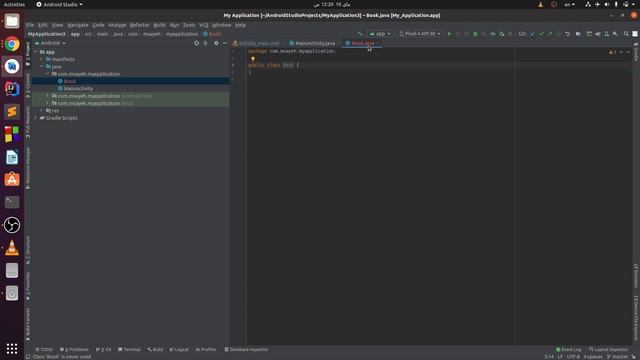640x360 pixels.
Task: Expand the manifests folder
Action: click(x=42, y=59)
